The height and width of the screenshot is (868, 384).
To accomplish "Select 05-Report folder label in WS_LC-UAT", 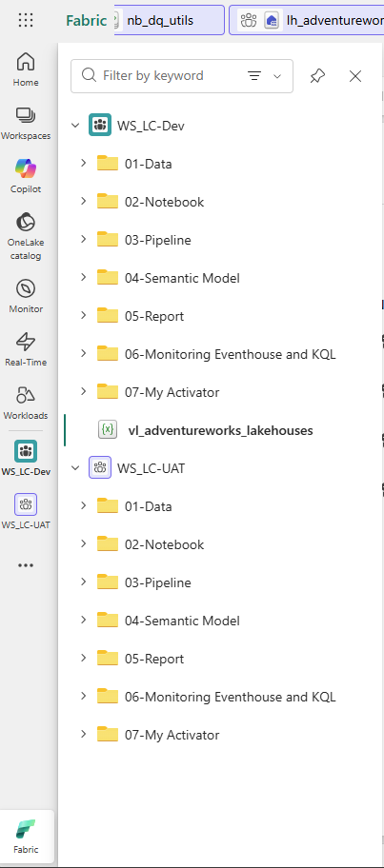I will pos(154,659).
